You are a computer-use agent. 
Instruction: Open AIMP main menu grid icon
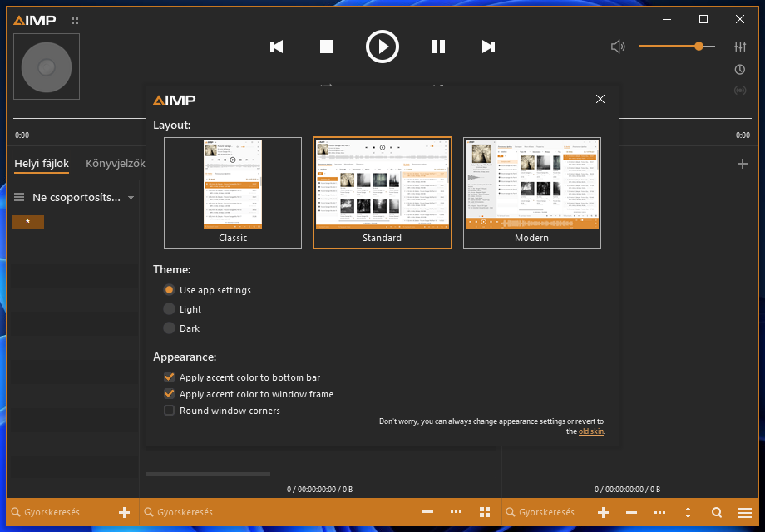[x=75, y=21]
